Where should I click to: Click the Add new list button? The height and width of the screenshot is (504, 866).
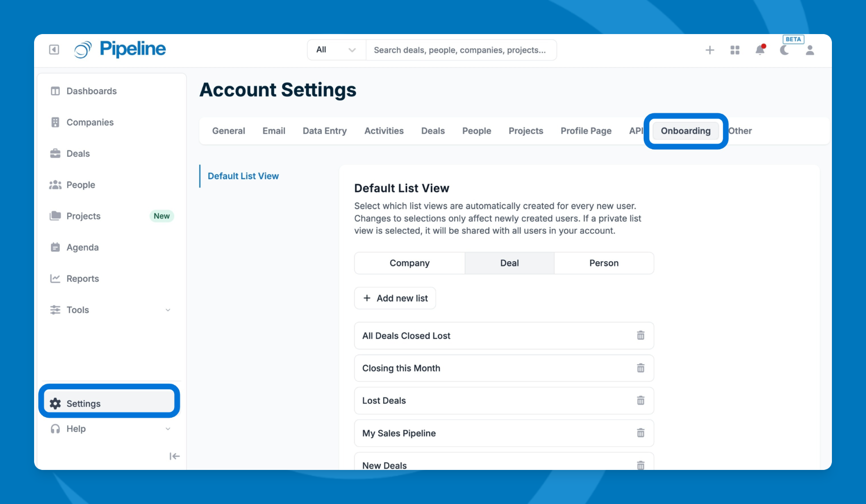395,298
